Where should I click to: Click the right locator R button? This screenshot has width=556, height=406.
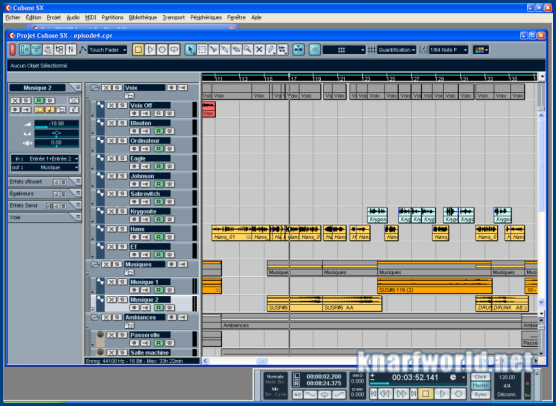[297, 383]
